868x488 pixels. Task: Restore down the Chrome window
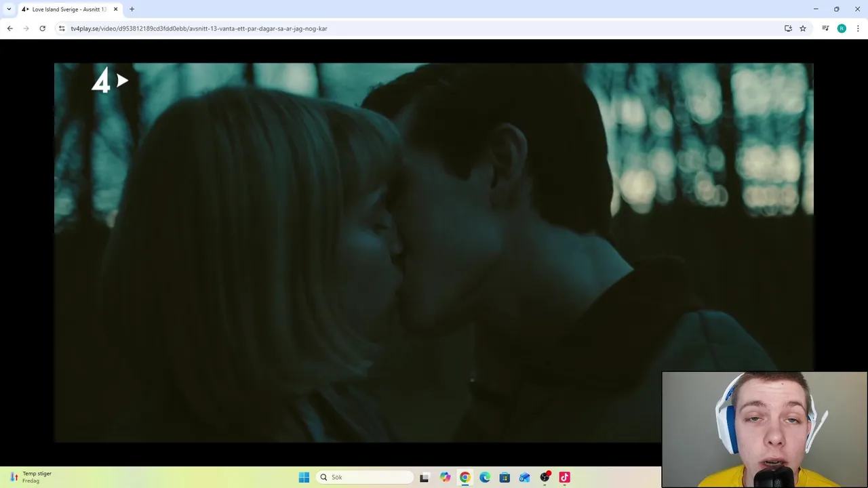coord(837,9)
